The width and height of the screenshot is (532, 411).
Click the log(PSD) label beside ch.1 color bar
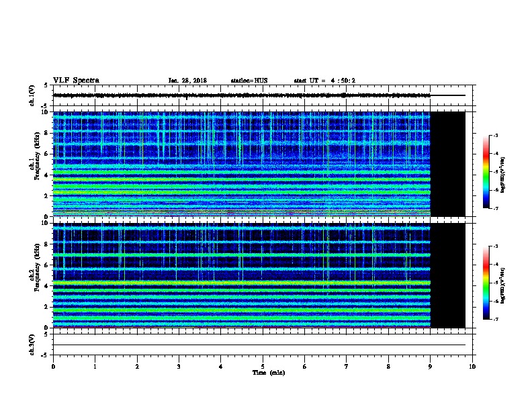[503, 175]
